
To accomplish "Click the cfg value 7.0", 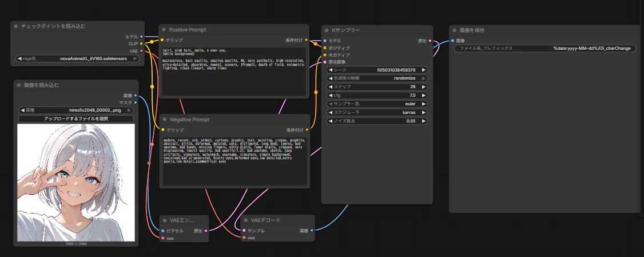I will pyautogui.click(x=412, y=96).
